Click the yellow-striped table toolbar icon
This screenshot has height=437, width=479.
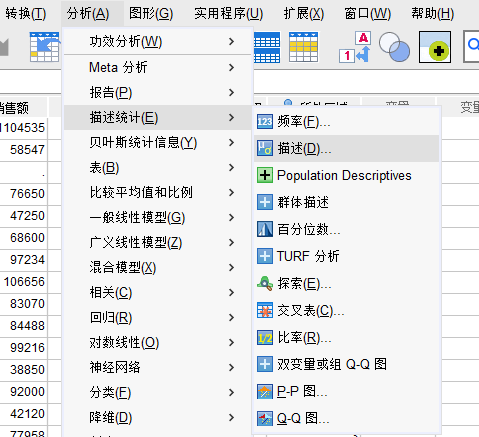click(303, 47)
